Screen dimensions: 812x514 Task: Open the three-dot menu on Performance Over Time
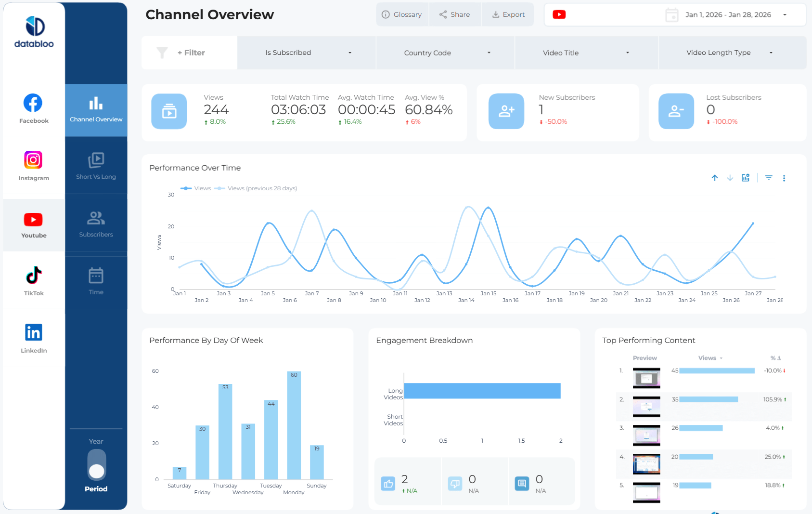785,178
